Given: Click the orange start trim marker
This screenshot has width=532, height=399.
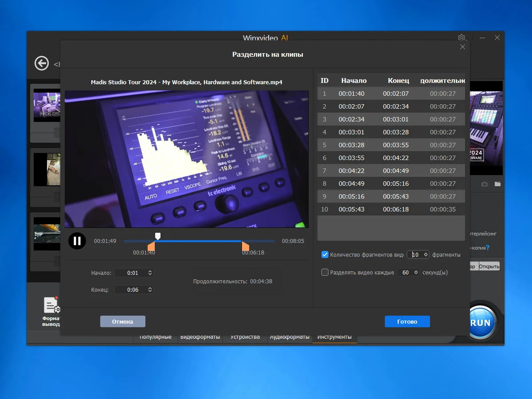Looking at the screenshot, I should pyautogui.click(x=152, y=246).
